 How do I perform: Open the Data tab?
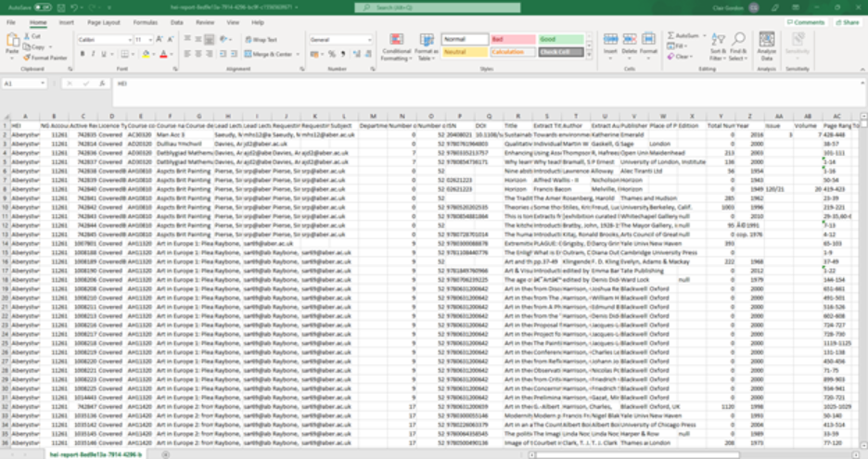[176, 22]
